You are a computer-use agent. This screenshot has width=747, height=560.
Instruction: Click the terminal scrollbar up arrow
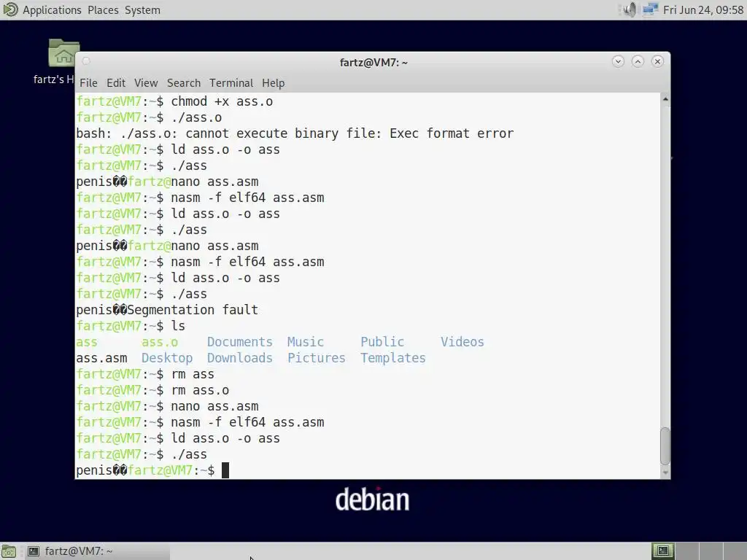pyautogui.click(x=665, y=99)
